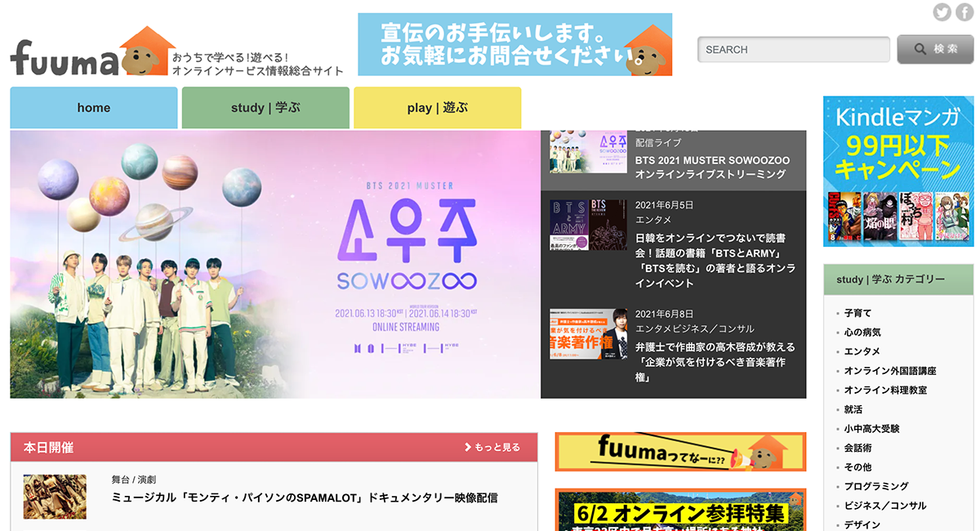
Task: Select the home tab
Action: [94, 108]
